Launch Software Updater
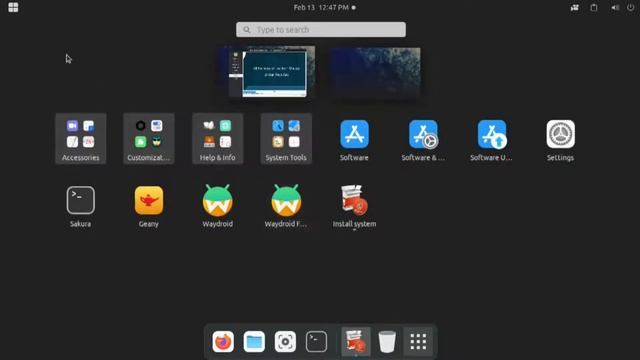Viewport: 640px width, 360px height. click(x=491, y=140)
